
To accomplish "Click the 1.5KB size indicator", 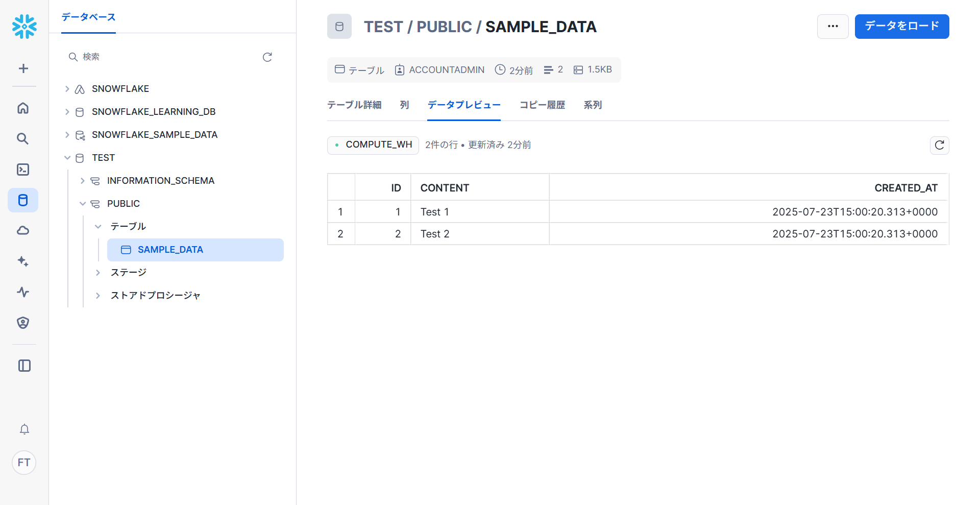I will tap(593, 69).
